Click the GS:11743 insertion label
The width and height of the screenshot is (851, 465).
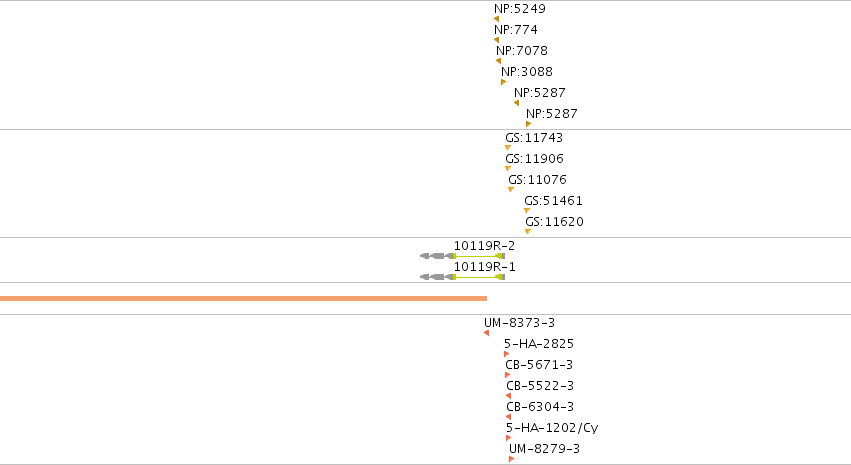pos(534,138)
